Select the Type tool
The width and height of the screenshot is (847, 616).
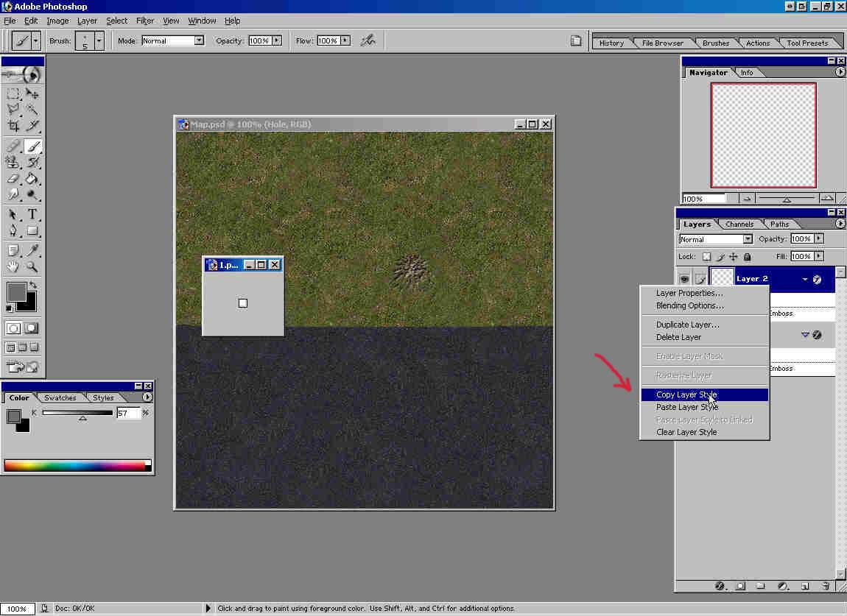[x=32, y=215]
